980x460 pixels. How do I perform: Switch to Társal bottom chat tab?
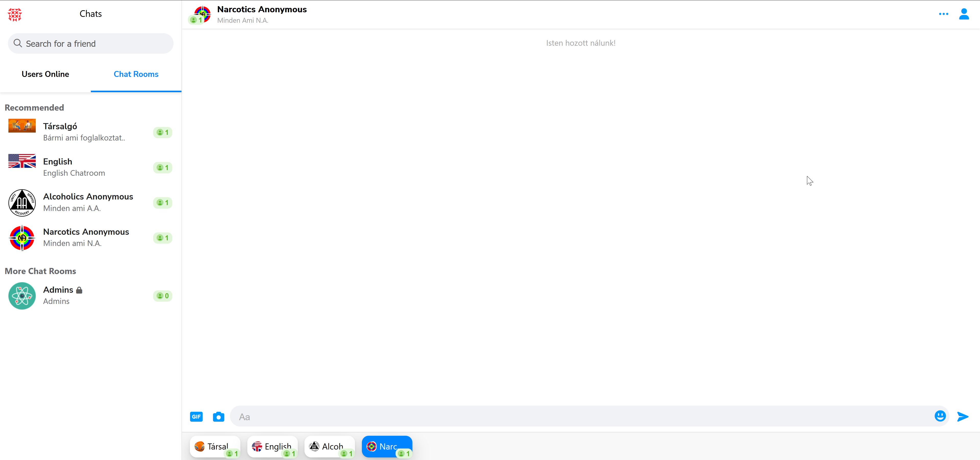pyautogui.click(x=215, y=446)
